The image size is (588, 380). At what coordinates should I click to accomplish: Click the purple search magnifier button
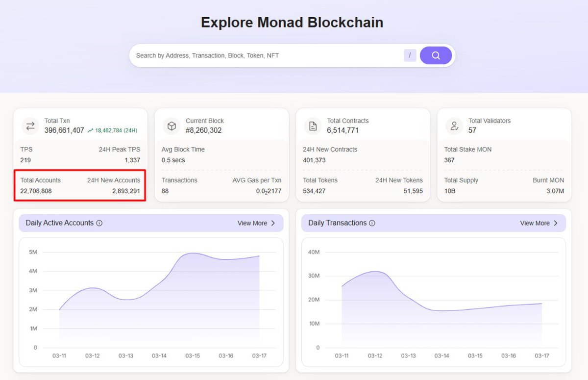(436, 55)
